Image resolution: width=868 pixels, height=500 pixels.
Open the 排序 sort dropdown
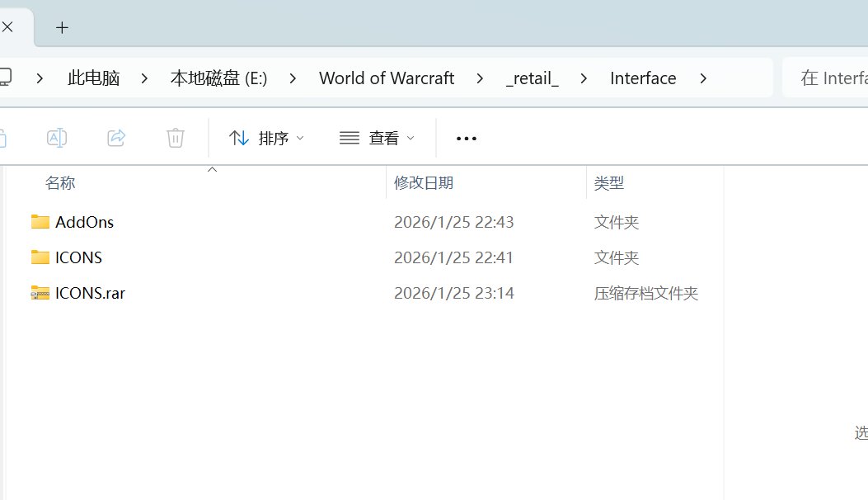tap(266, 138)
